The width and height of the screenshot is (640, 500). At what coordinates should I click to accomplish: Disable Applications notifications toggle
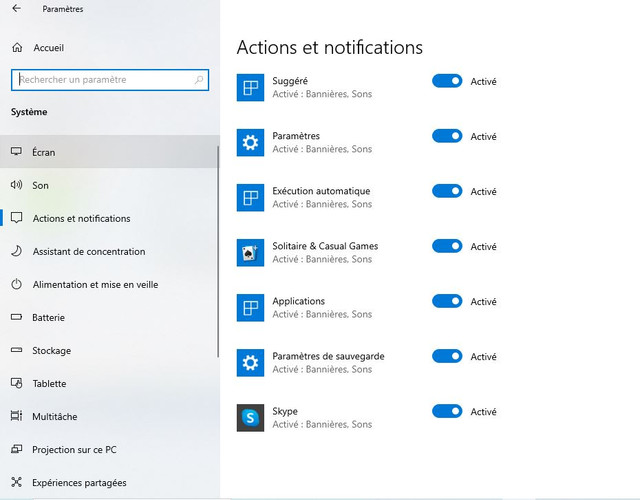[x=447, y=301]
